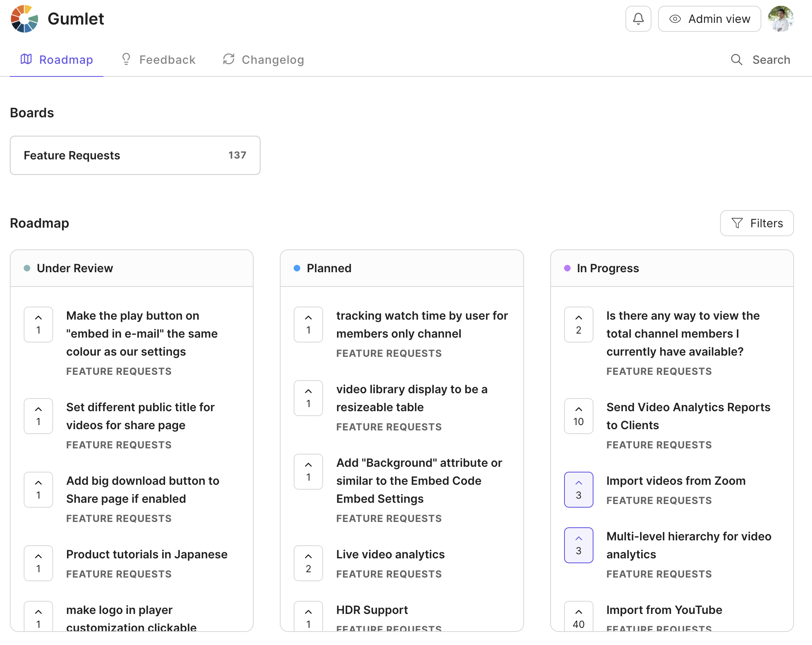The height and width of the screenshot is (645, 812).
Task: Open the notification bell icon
Action: (x=639, y=18)
